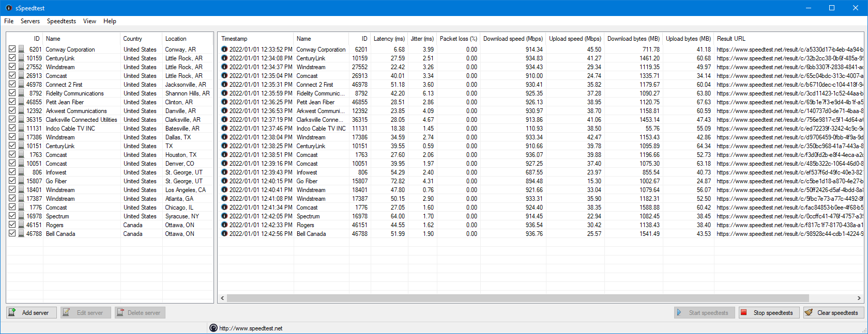Click the results scrollbar right arrow
This screenshot has height=334, width=868.
tap(859, 298)
